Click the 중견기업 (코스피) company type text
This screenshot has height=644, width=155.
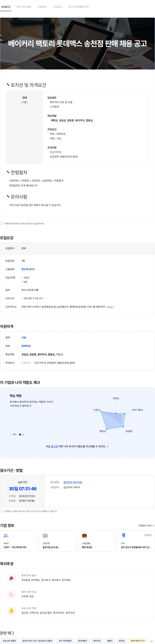[50, 547]
